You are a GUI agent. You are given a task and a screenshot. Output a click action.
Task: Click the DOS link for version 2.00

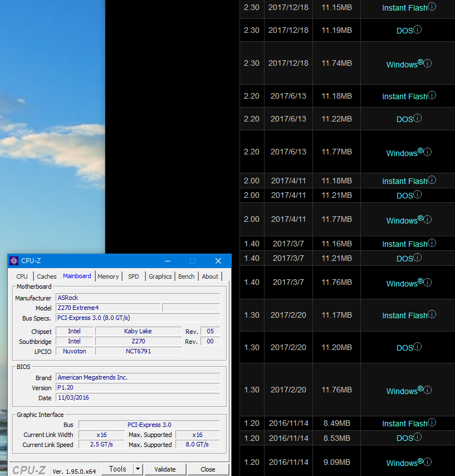(404, 196)
